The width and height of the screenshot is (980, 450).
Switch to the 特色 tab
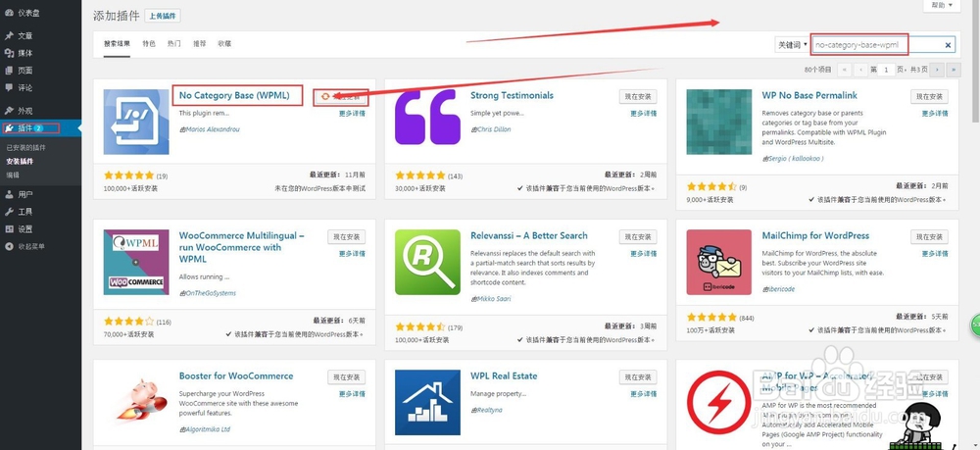[149, 44]
